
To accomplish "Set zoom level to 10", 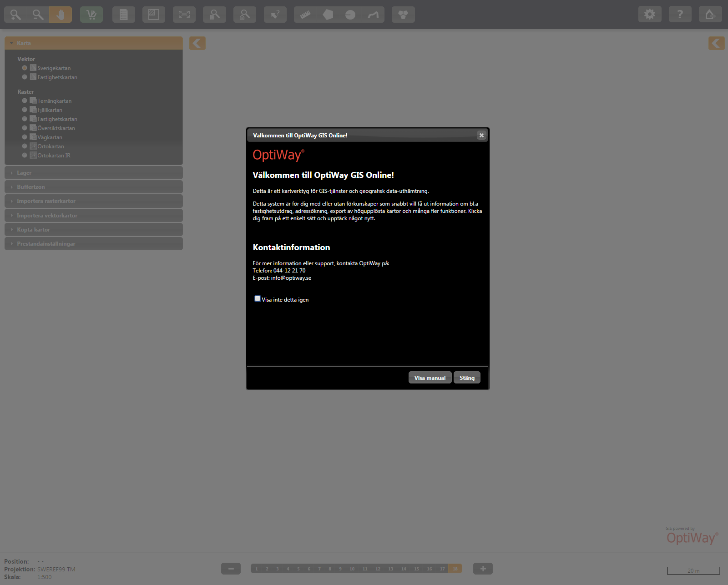I will tap(352, 569).
